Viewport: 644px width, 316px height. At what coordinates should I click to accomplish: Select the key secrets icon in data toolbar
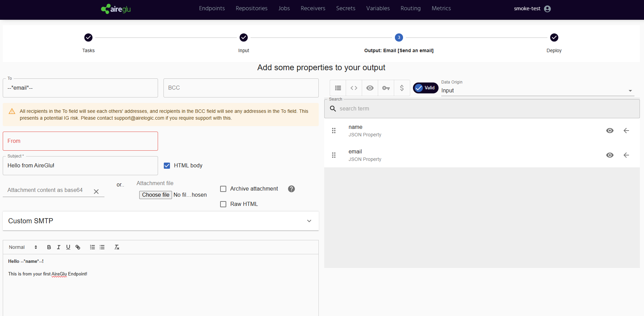click(x=386, y=88)
